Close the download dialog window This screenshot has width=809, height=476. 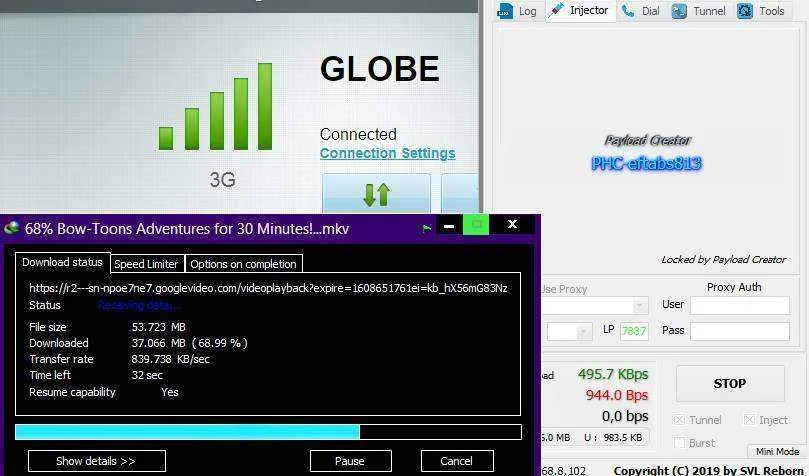(x=512, y=224)
